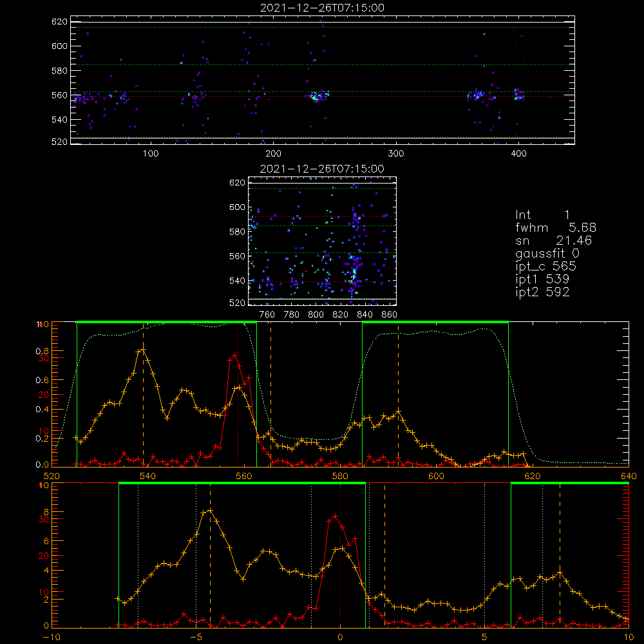644x644 pixels.
Task: Click x-axis label 800 on middle plot
Action: click(x=316, y=315)
